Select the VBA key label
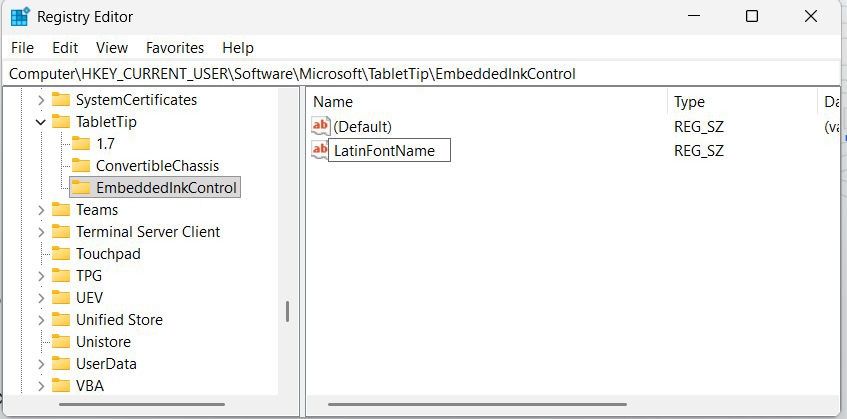 tap(90, 386)
